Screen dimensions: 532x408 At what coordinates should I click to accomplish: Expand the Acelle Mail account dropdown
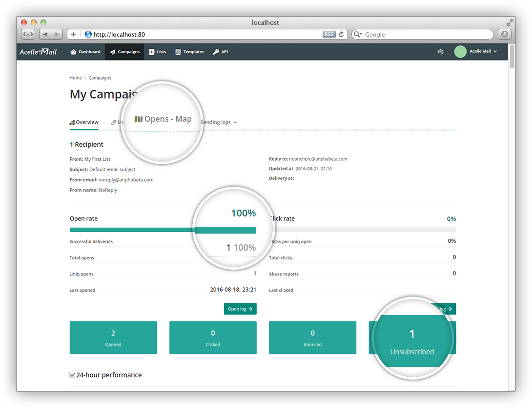coord(483,51)
